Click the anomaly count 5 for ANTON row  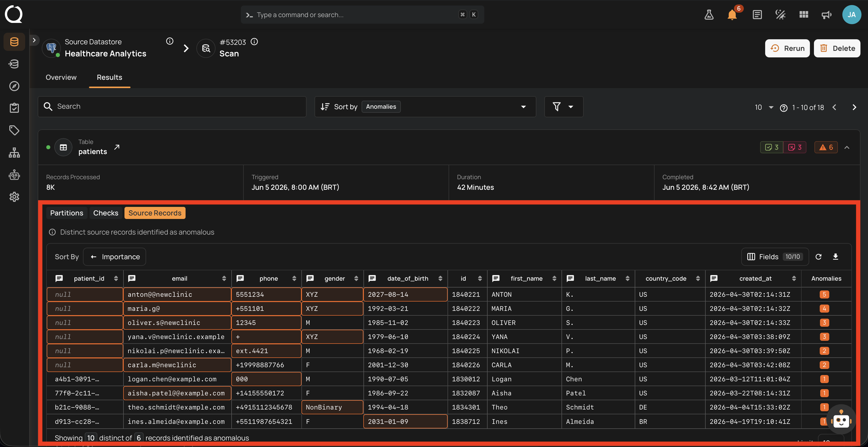point(824,294)
